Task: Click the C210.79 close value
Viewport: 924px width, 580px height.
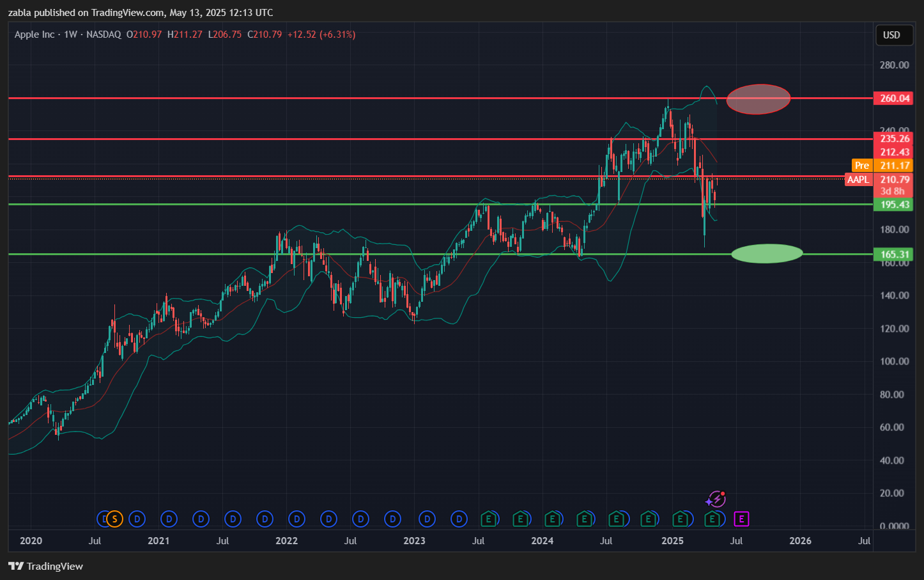Action: click(265, 35)
